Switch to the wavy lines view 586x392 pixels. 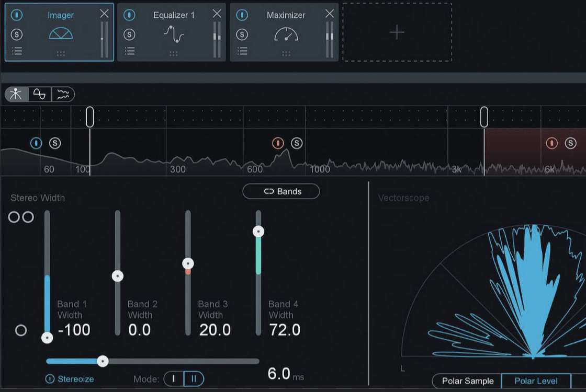(x=63, y=94)
